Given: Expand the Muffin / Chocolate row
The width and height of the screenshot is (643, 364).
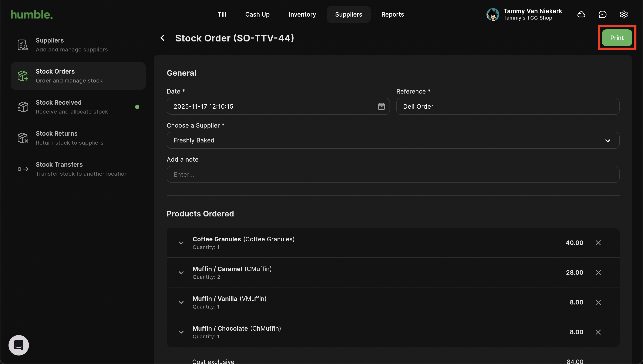Looking at the screenshot, I should (181, 332).
